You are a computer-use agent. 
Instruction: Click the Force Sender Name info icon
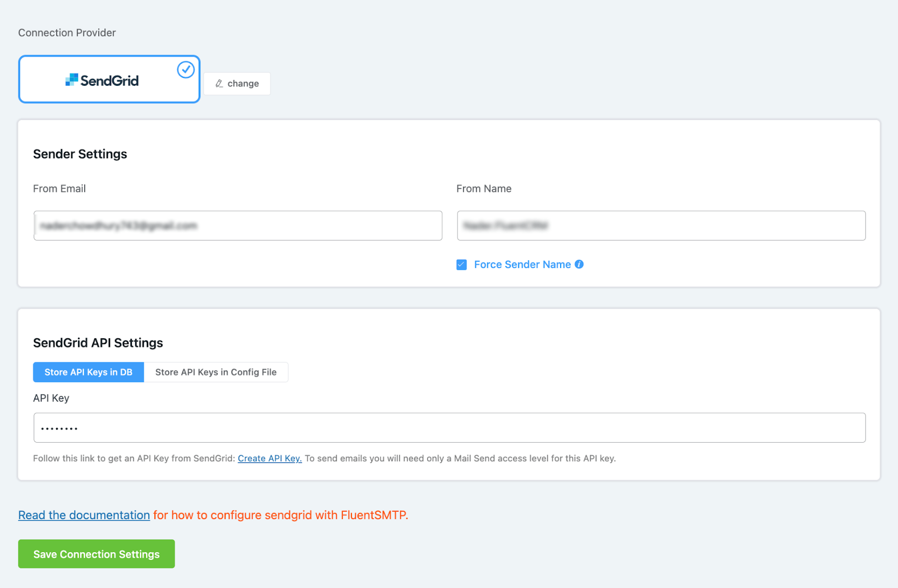[579, 264]
